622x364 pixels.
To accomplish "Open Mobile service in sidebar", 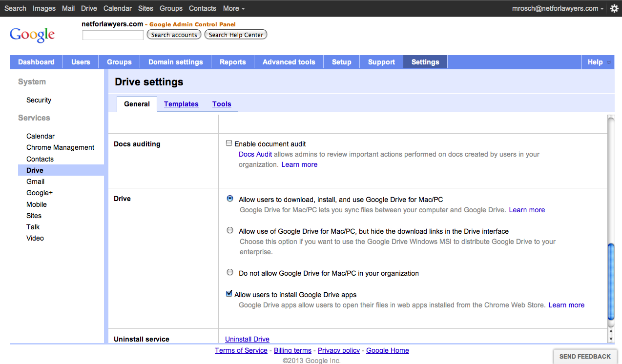I will click(37, 204).
